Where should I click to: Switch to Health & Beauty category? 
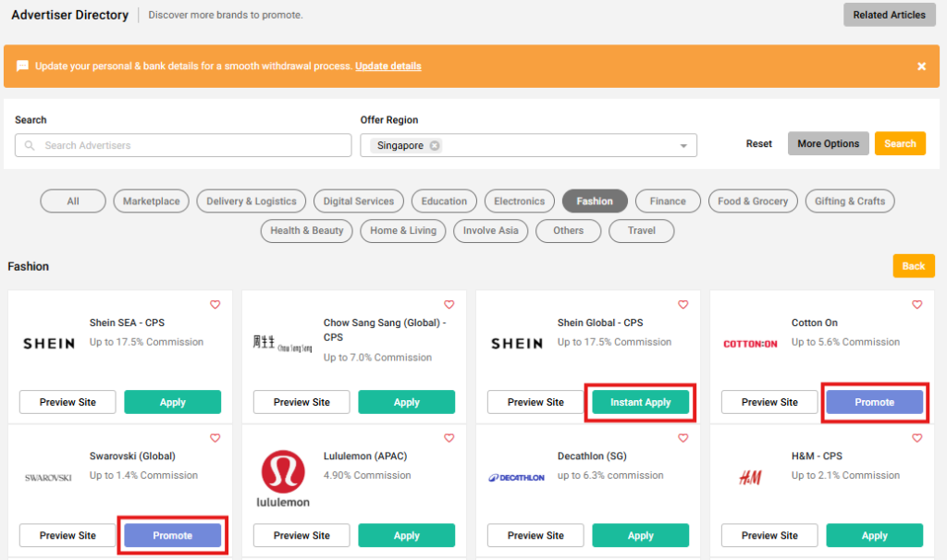pos(307,231)
